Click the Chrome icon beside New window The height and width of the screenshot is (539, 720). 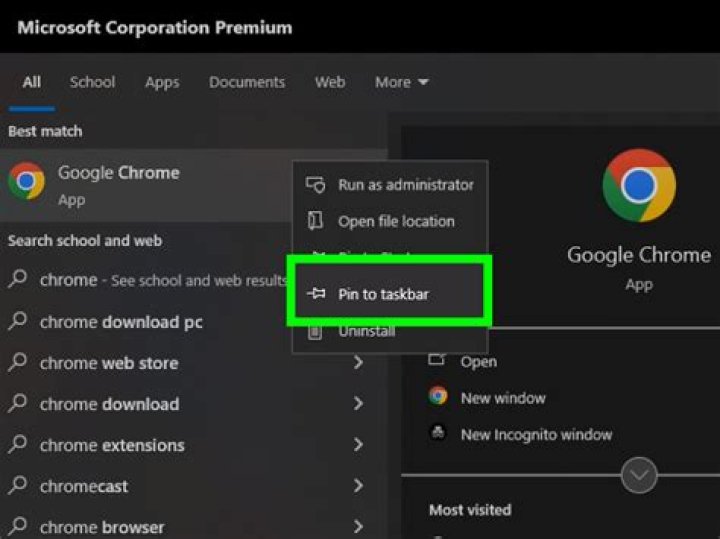(x=438, y=395)
